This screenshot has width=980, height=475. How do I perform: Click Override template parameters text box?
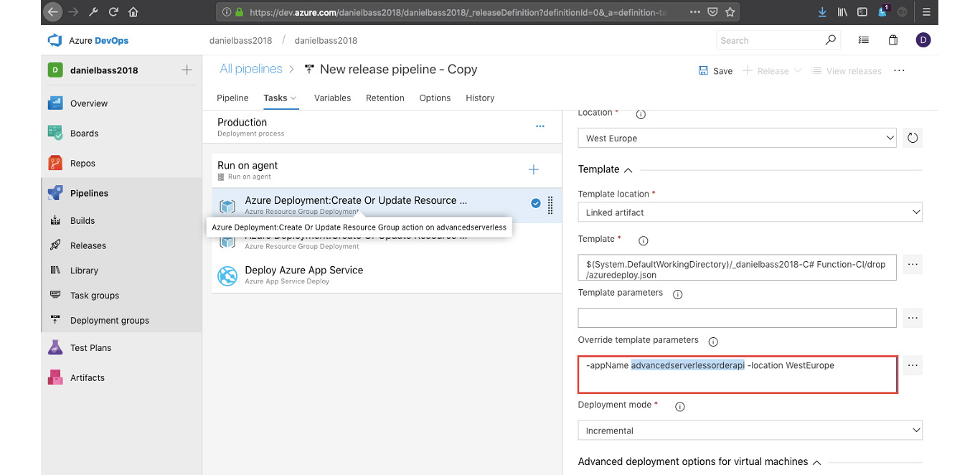[737, 374]
